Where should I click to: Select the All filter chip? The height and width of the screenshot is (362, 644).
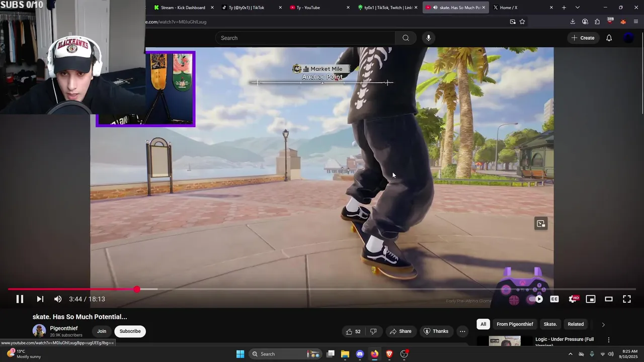coord(483,324)
